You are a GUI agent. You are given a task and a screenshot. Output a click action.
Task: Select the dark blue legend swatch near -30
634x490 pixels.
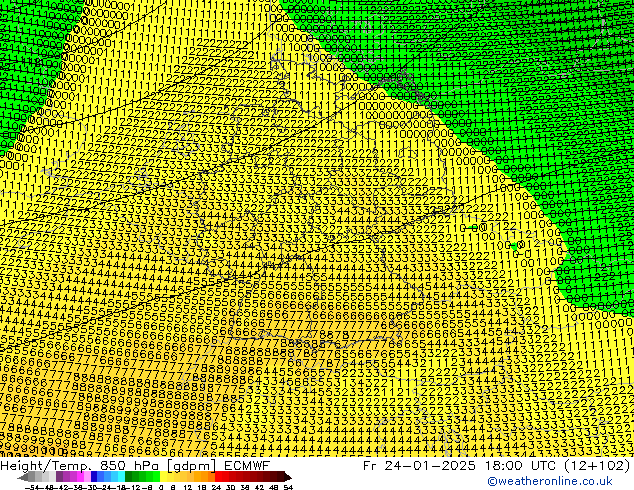click(x=94, y=477)
